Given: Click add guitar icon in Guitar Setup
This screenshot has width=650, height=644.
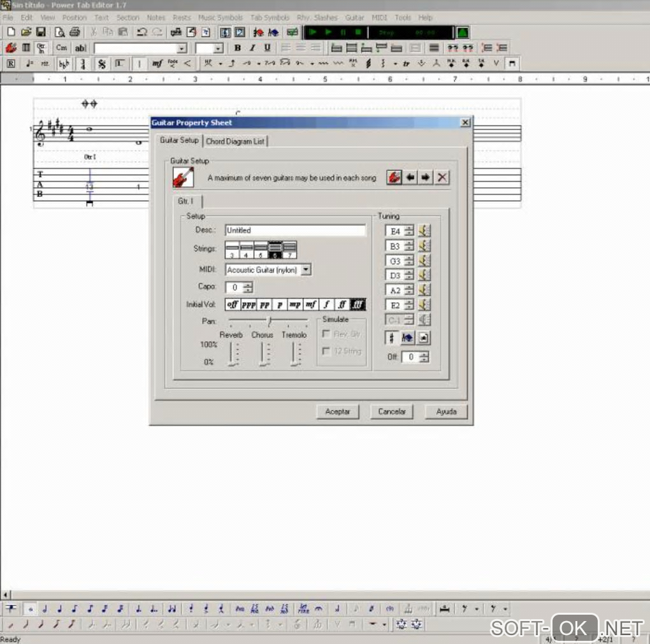Looking at the screenshot, I should pyautogui.click(x=394, y=177).
